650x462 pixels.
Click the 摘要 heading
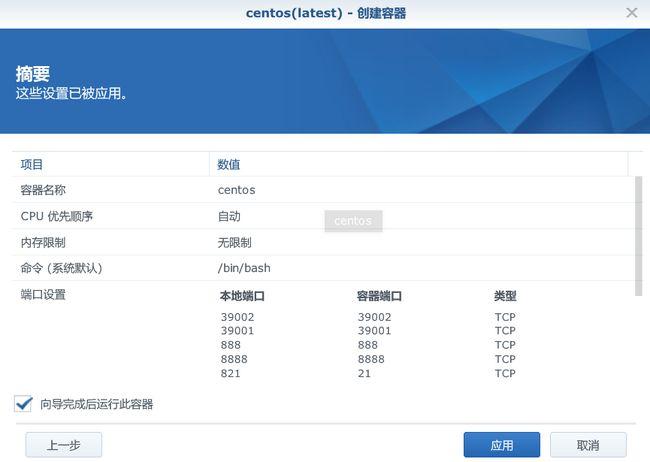(x=33, y=74)
